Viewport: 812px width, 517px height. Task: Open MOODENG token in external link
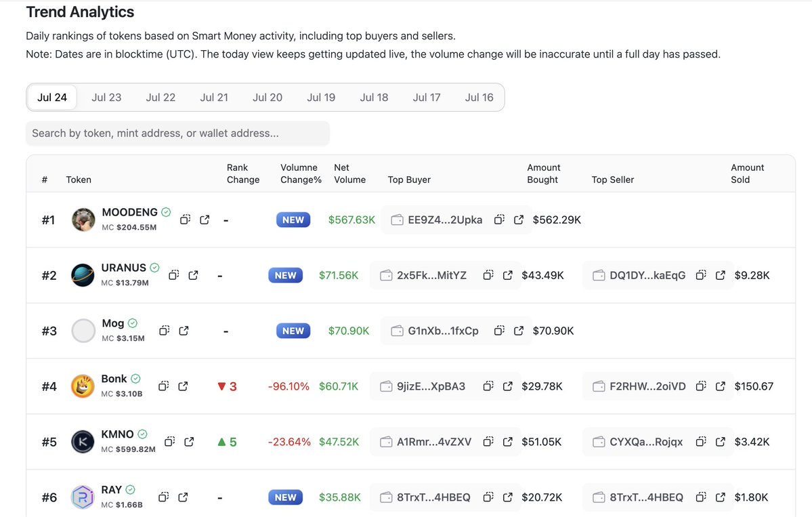click(205, 220)
